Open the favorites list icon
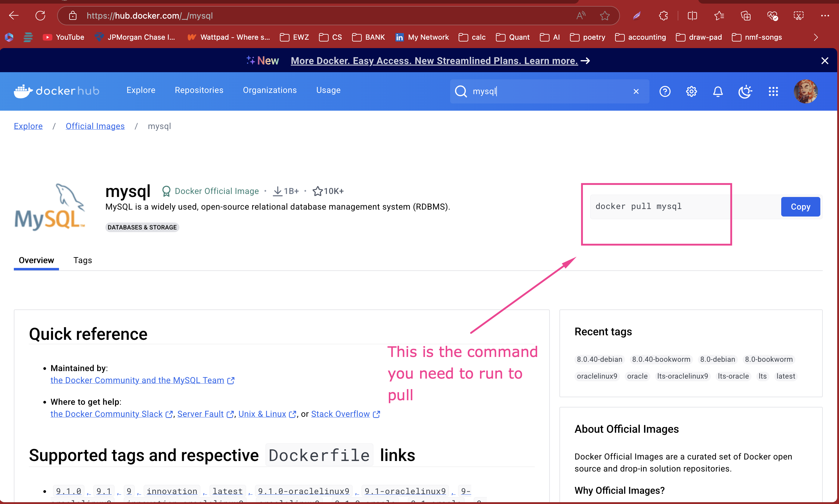Screen dimensions: 839x504 coord(719,16)
